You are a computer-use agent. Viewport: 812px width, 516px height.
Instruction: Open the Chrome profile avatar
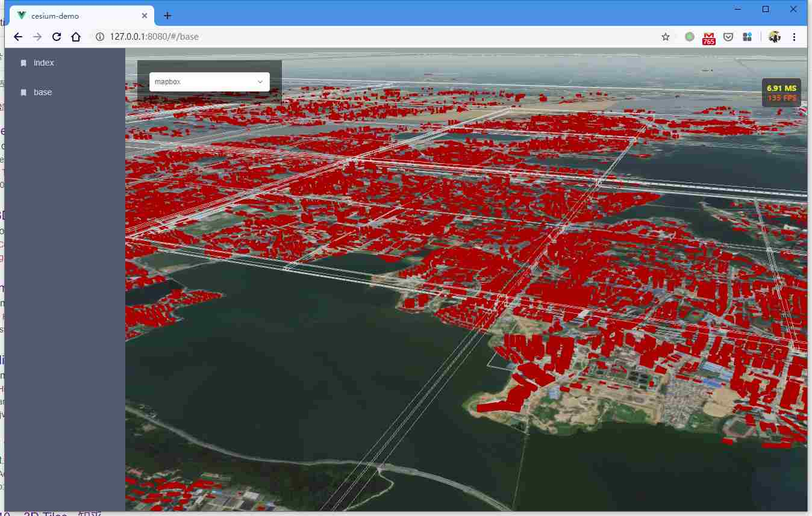pyautogui.click(x=775, y=37)
